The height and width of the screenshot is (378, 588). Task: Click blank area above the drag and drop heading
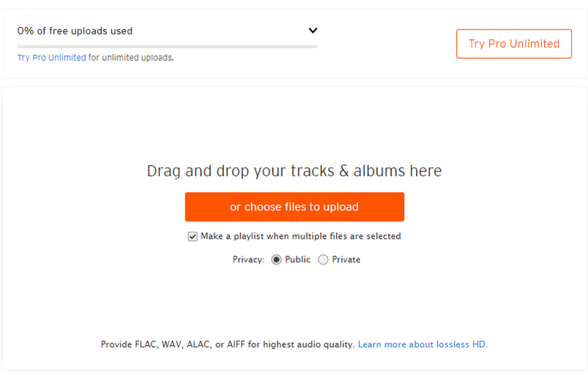click(294, 125)
